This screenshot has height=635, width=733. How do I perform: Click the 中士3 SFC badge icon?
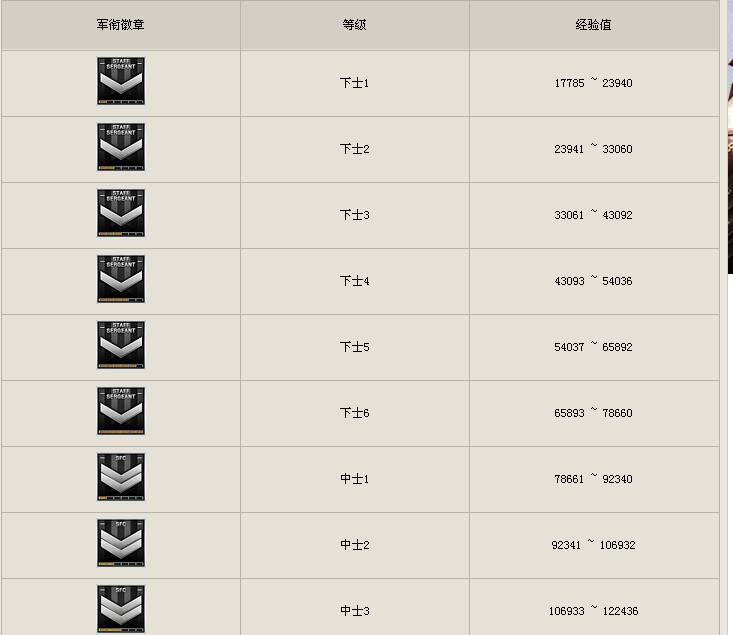[x=121, y=608]
